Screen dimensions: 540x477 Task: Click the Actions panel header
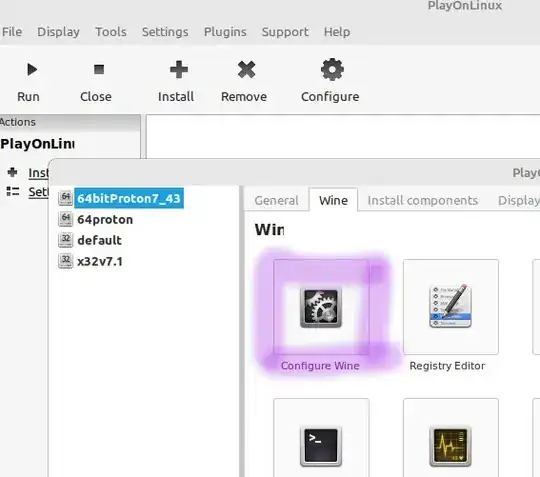tap(70, 122)
